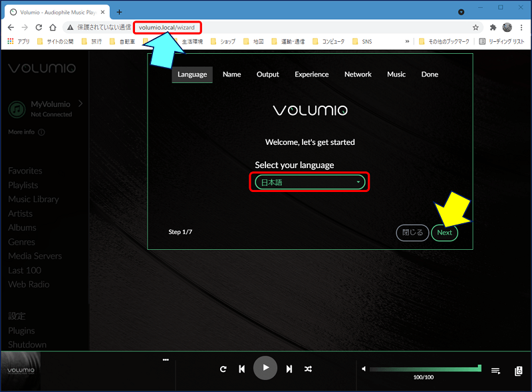Click the More info circle icon
This screenshot has width=532, height=392.
coord(41,132)
